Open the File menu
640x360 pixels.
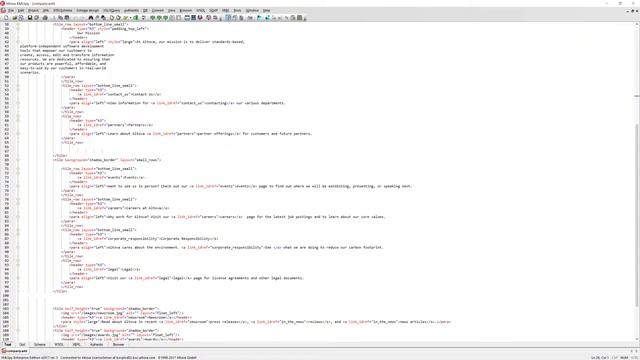tap(11, 10)
